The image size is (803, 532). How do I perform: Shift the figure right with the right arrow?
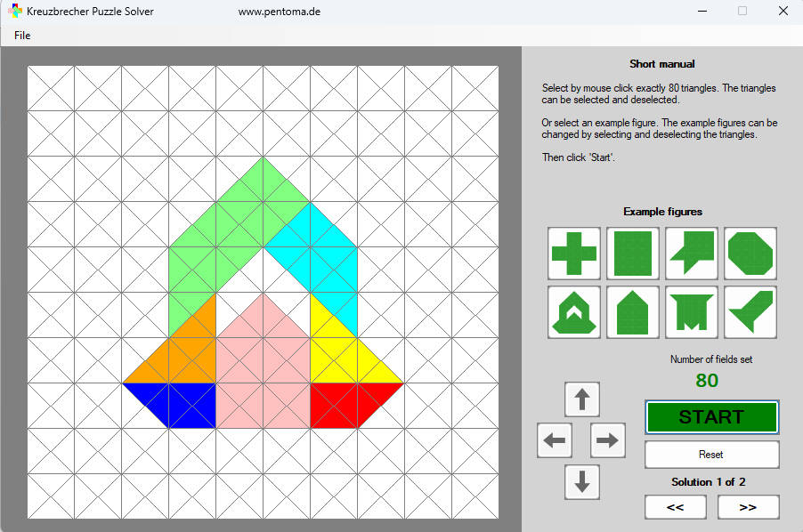pos(607,439)
